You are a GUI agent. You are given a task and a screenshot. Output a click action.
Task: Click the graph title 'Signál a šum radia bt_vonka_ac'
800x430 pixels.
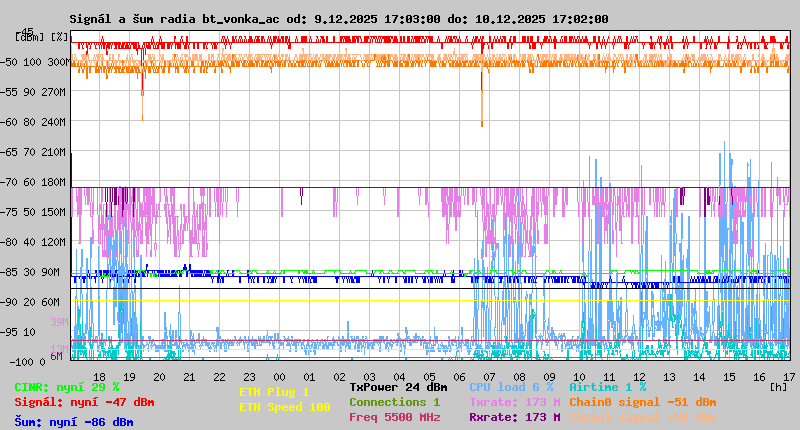pos(174,19)
